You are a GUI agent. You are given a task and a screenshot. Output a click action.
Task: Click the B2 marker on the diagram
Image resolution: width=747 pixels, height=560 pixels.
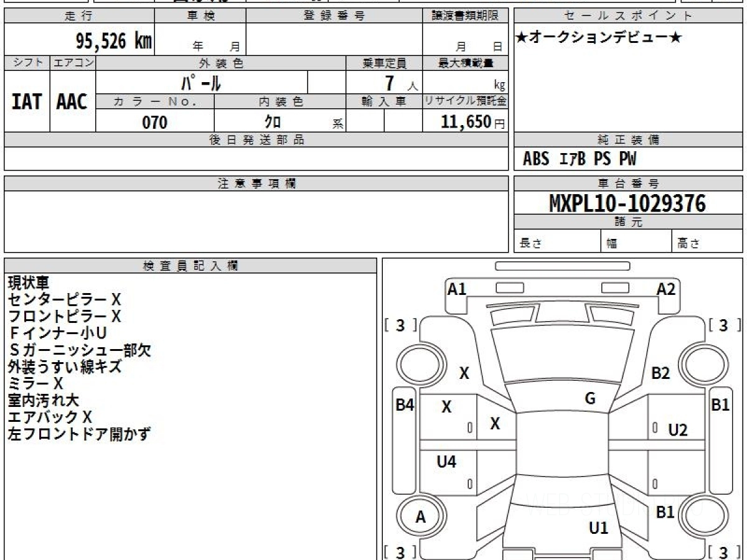tap(660, 373)
